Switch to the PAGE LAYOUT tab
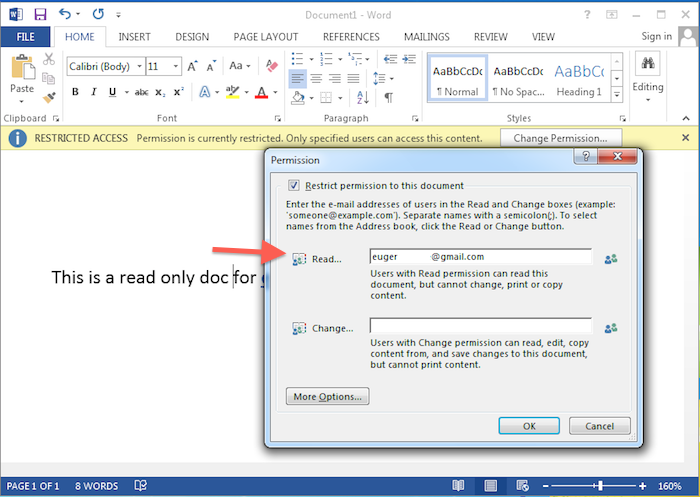 pyautogui.click(x=266, y=37)
